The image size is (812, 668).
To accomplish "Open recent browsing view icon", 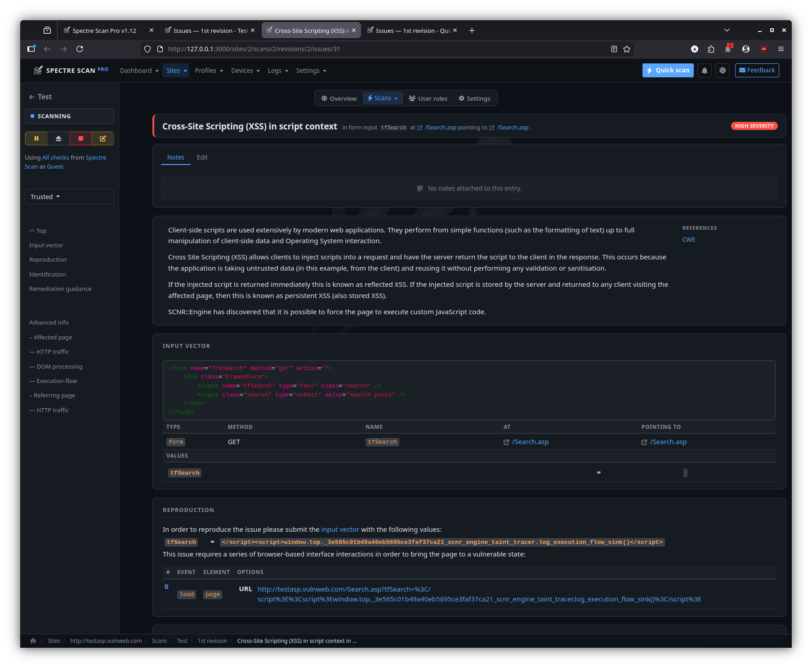I will point(47,31).
